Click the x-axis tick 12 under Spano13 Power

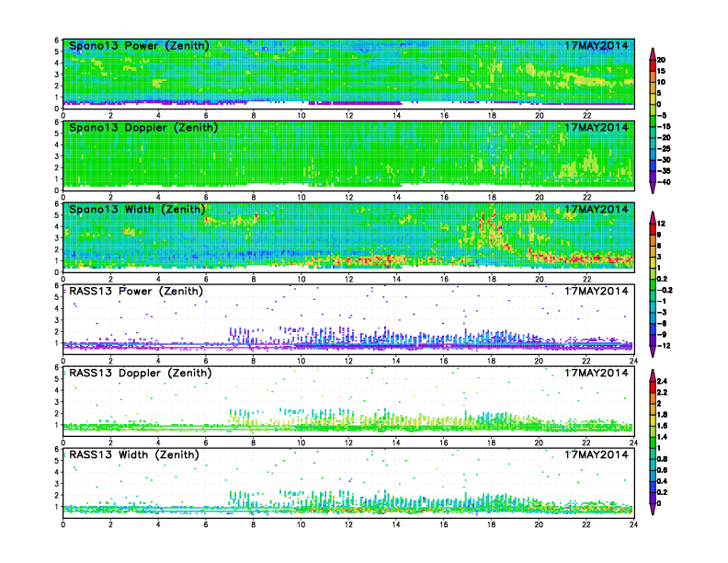348,116
